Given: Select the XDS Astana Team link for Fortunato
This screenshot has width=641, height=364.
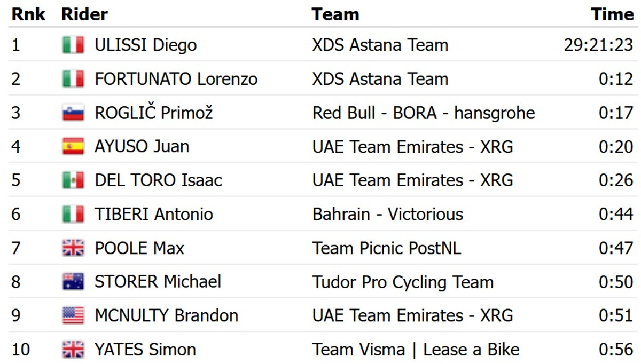Looking at the screenshot, I should pos(380,79).
